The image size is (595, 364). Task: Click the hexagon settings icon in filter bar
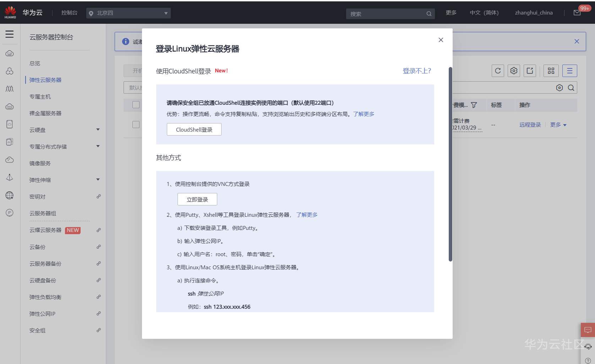(x=559, y=88)
